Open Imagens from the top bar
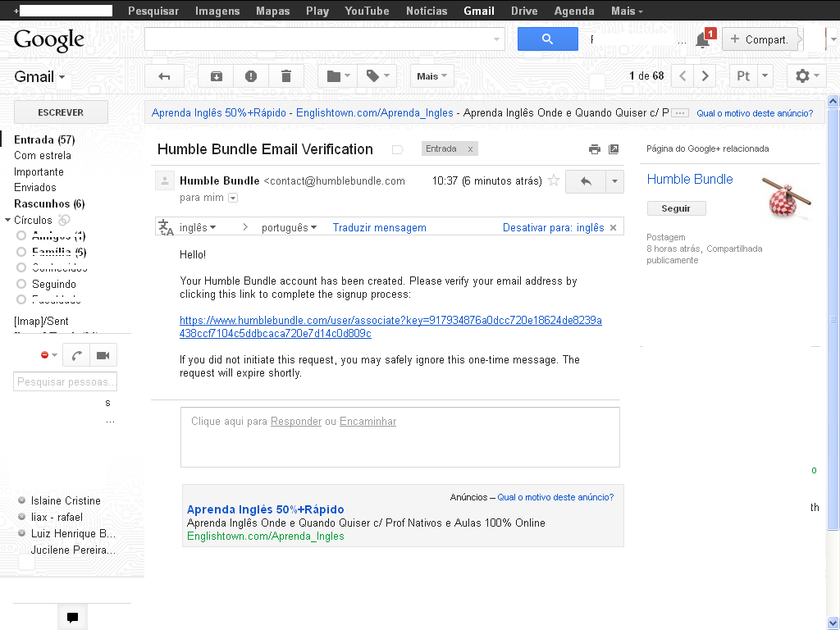 (217, 11)
